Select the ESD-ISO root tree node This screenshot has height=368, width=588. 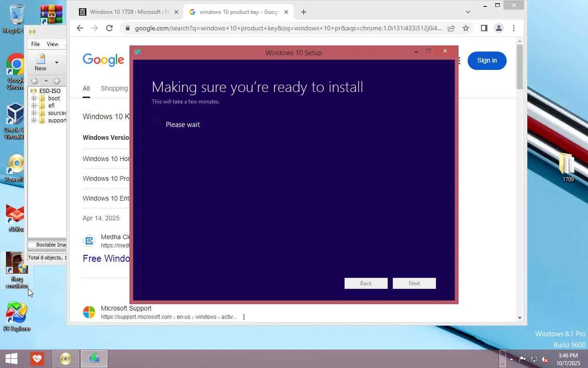coord(50,91)
